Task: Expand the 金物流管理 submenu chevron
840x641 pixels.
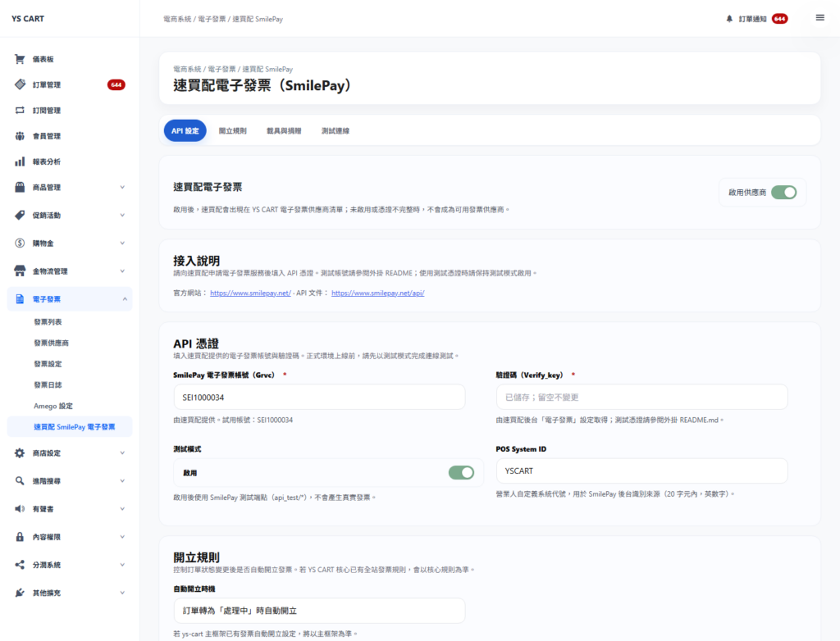Action: 123,271
